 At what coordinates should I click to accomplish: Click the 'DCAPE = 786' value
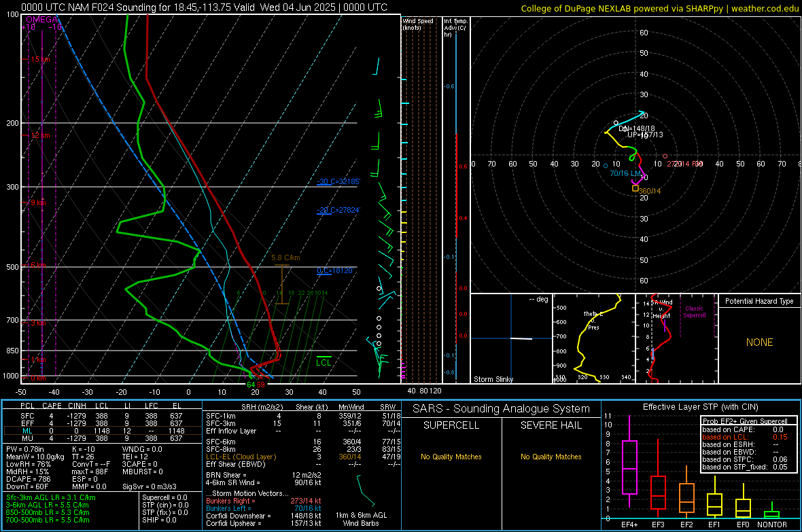pyautogui.click(x=29, y=479)
